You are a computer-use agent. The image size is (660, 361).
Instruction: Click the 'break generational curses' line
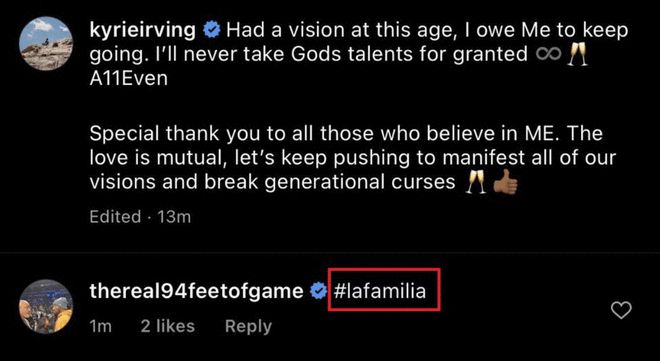[x=330, y=183]
